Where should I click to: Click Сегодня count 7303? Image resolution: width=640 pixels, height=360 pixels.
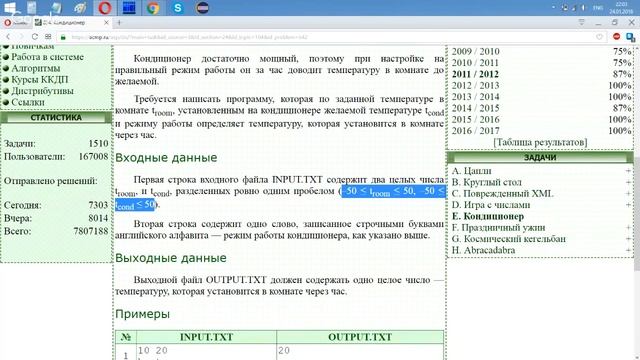point(98,205)
